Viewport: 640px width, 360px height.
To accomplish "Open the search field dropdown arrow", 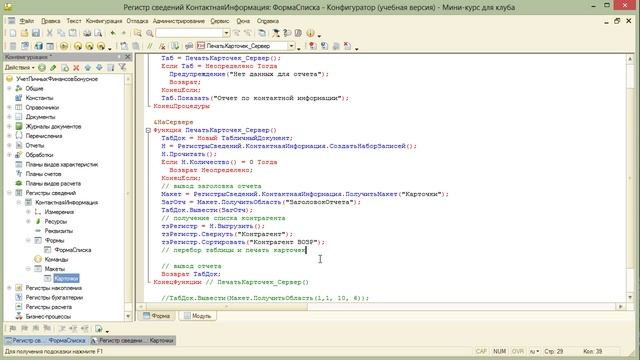I will point(226,33).
